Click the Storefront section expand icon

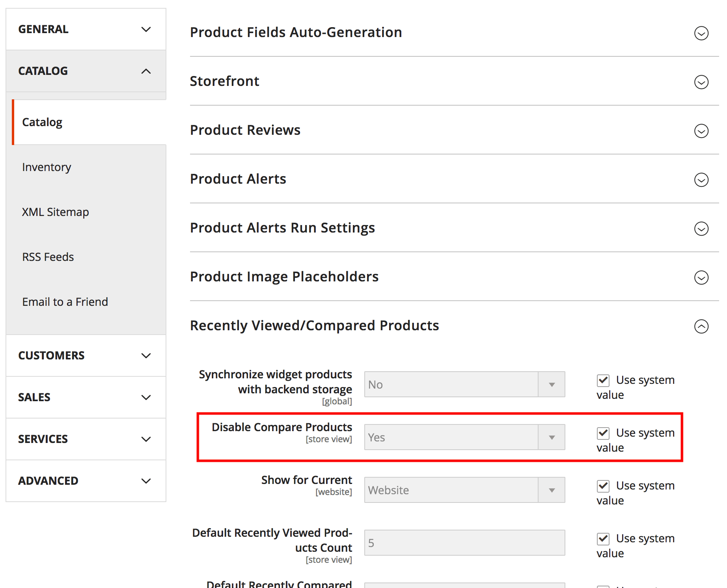pyautogui.click(x=701, y=82)
